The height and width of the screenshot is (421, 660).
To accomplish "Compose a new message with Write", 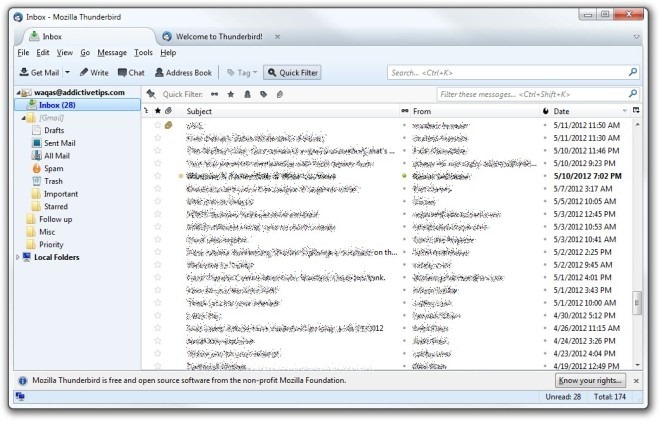I will (94, 72).
